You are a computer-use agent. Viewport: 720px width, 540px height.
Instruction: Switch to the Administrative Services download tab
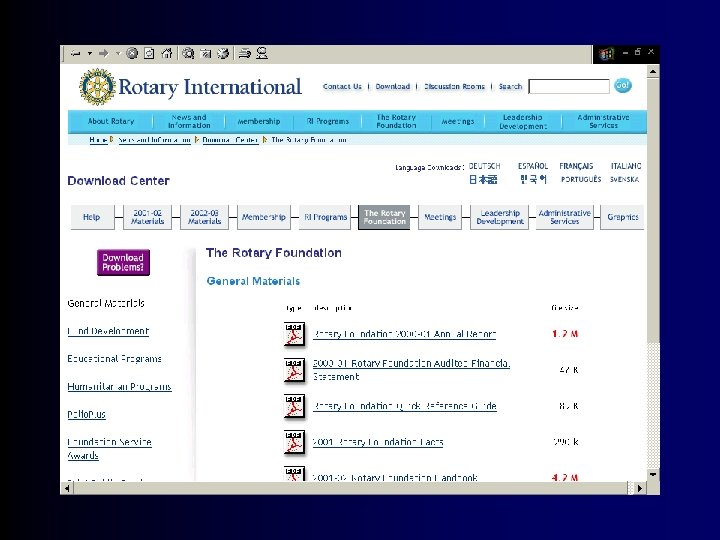click(564, 217)
